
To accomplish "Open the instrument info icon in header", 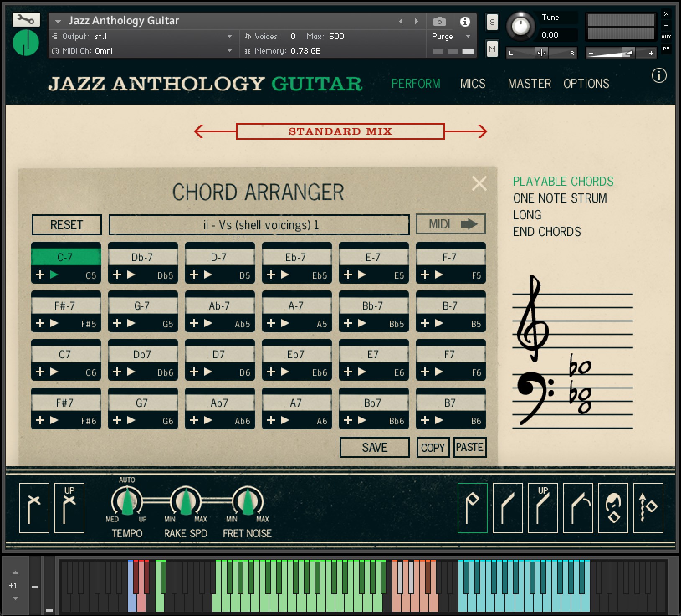I will (465, 21).
